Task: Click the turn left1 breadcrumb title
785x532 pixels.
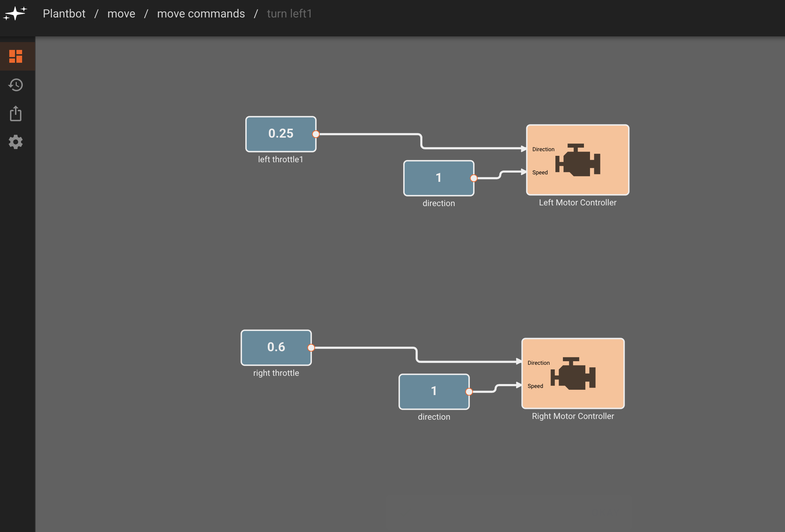Action: [289, 14]
